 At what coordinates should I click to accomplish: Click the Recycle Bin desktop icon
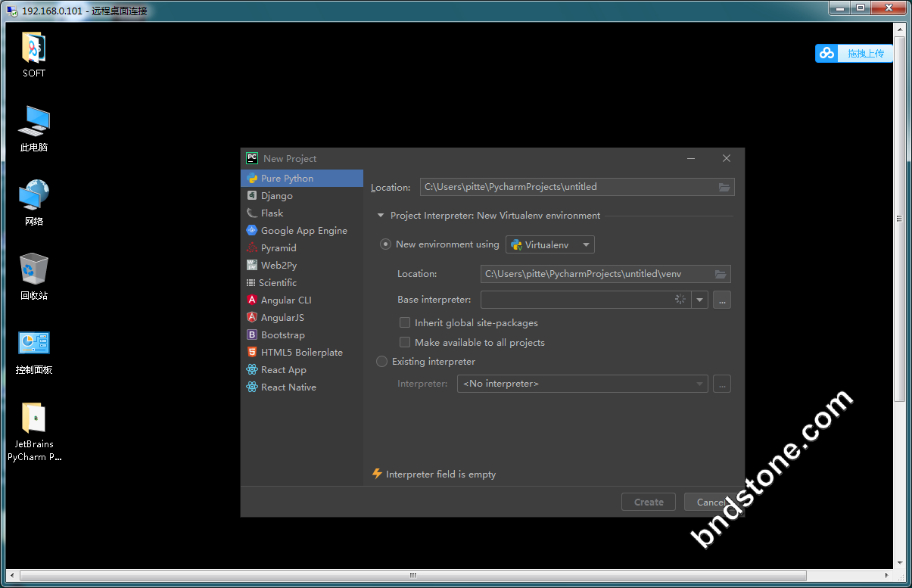pyautogui.click(x=33, y=269)
